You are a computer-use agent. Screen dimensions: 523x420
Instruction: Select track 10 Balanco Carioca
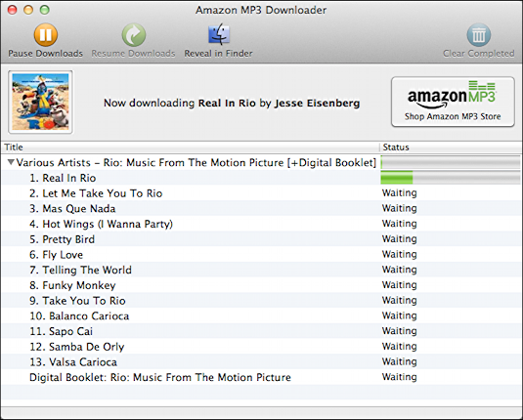pyautogui.click(x=262, y=315)
